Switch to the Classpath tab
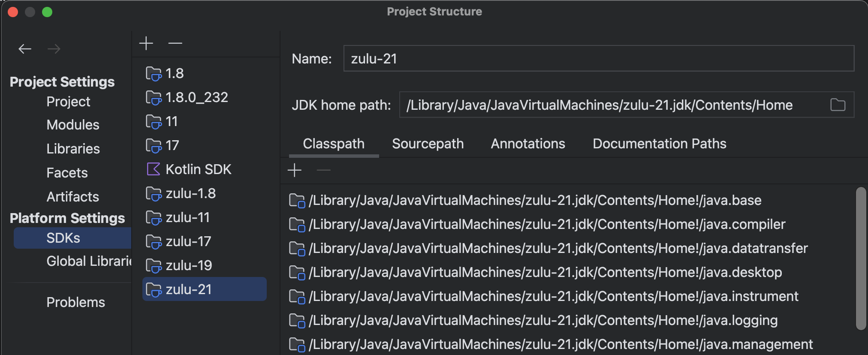The height and width of the screenshot is (355, 868). point(334,144)
